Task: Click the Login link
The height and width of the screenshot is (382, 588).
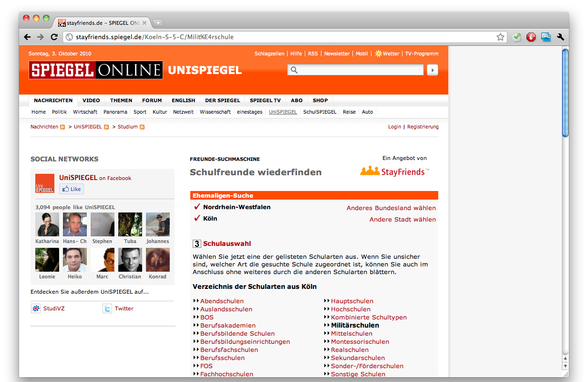Action: point(395,127)
